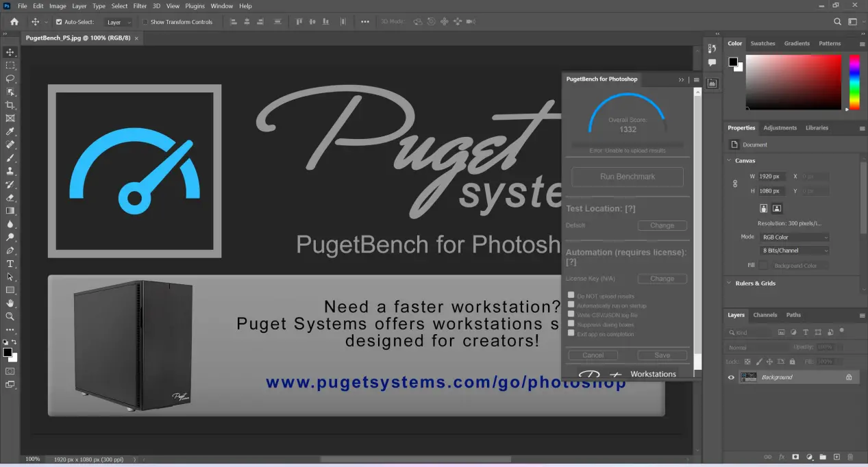Collapse the Rulers & Grids section
The image size is (868, 467).
coord(728,283)
